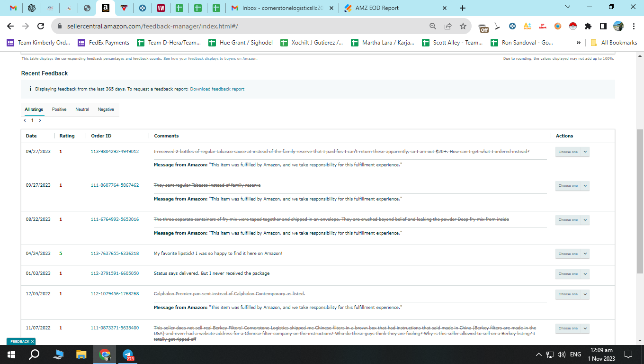
Task: Open Windows taskbar search
Action: (34, 355)
